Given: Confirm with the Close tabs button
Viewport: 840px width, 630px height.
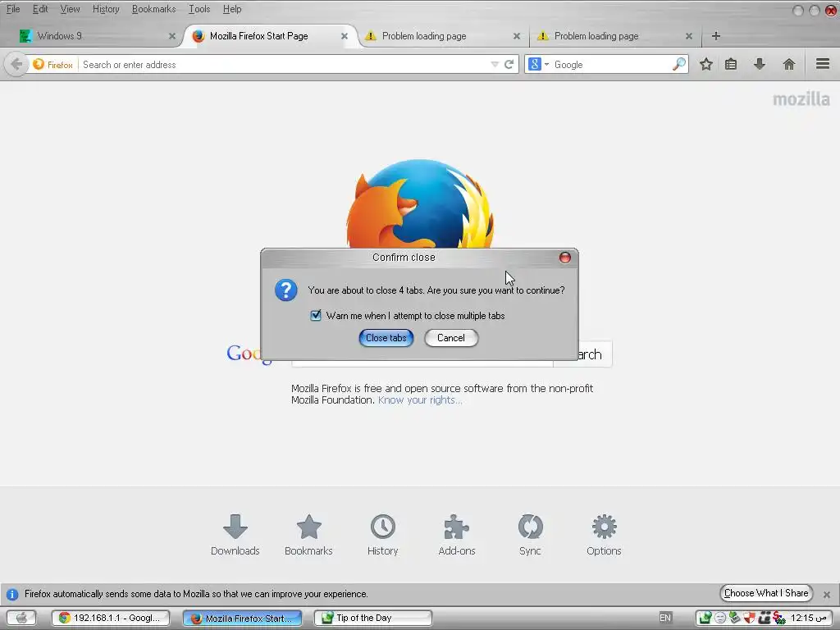Looking at the screenshot, I should (x=386, y=338).
